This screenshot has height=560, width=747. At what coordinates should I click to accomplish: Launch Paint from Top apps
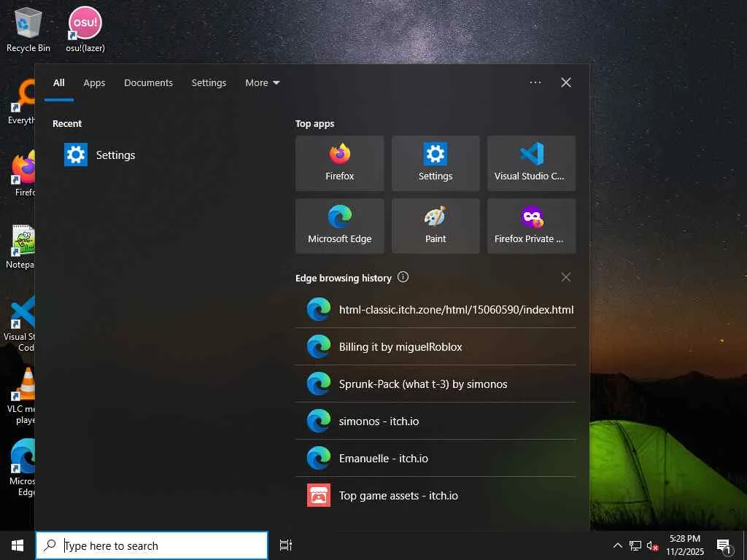click(x=436, y=226)
